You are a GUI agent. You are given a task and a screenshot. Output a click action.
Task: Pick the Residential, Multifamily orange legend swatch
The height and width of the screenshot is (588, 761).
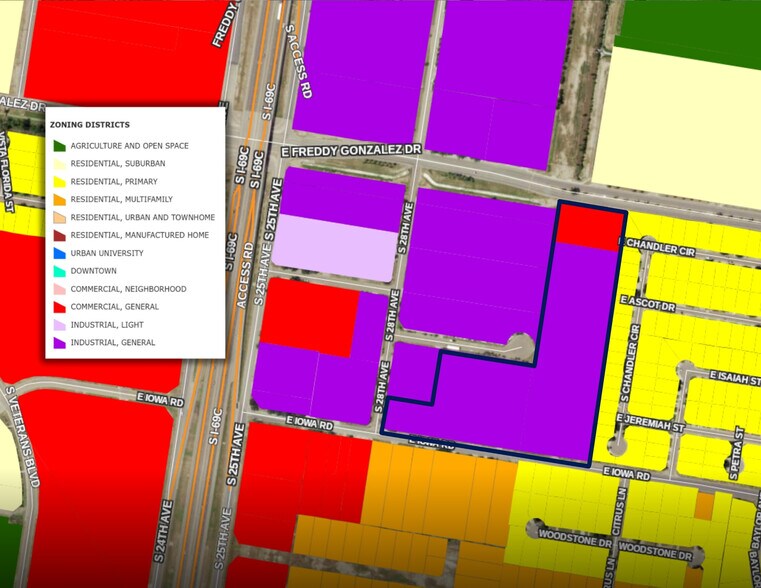click(x=60, y=200)
